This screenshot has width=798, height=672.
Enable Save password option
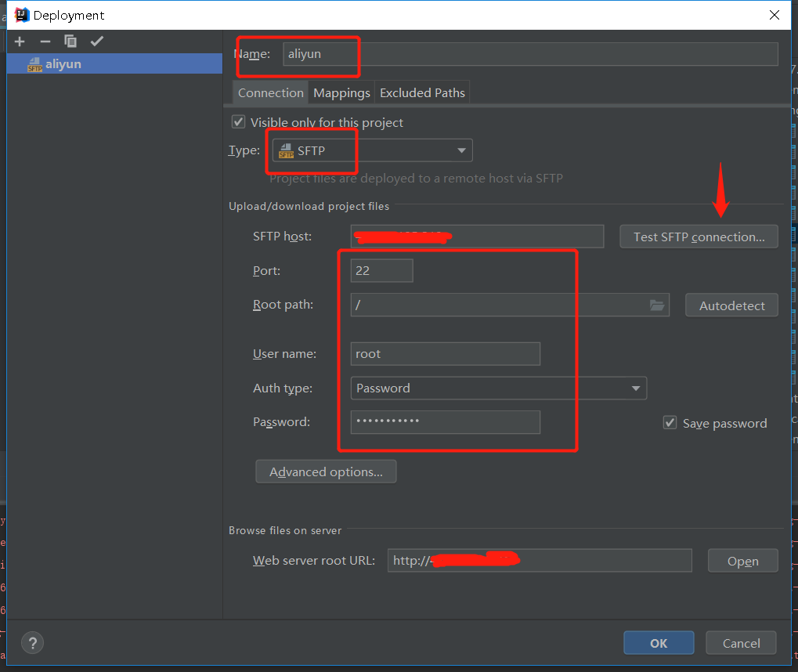tap(670, 422)
